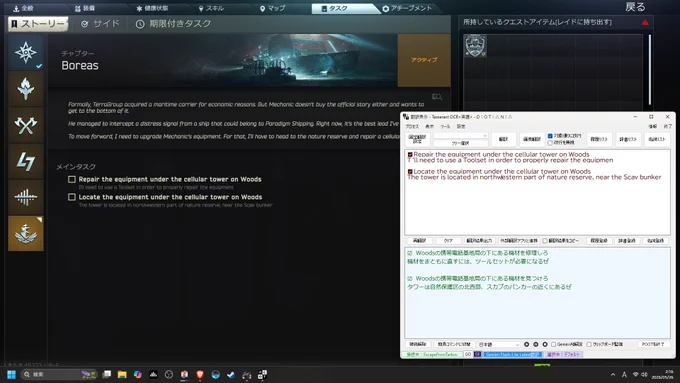Image resolution: width=680 pixels, height=383 pixels.
Task: Click the volume icon in system tray
Action: 645,375
